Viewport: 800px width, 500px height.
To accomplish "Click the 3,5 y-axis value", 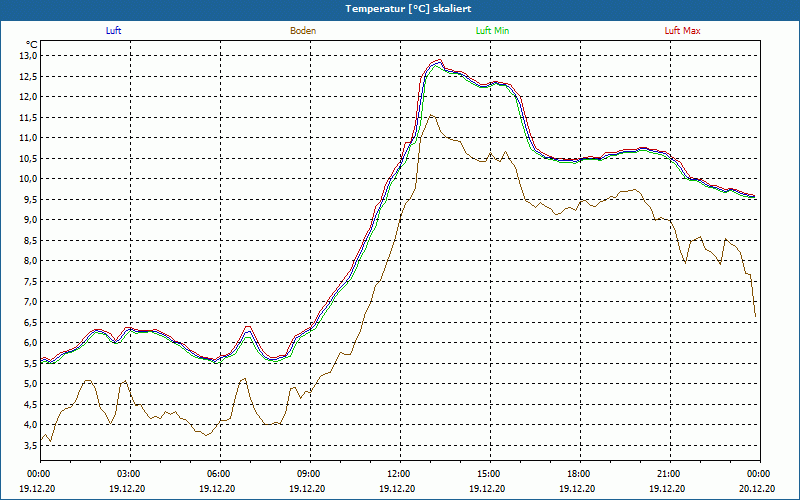I will pos(31,445).
